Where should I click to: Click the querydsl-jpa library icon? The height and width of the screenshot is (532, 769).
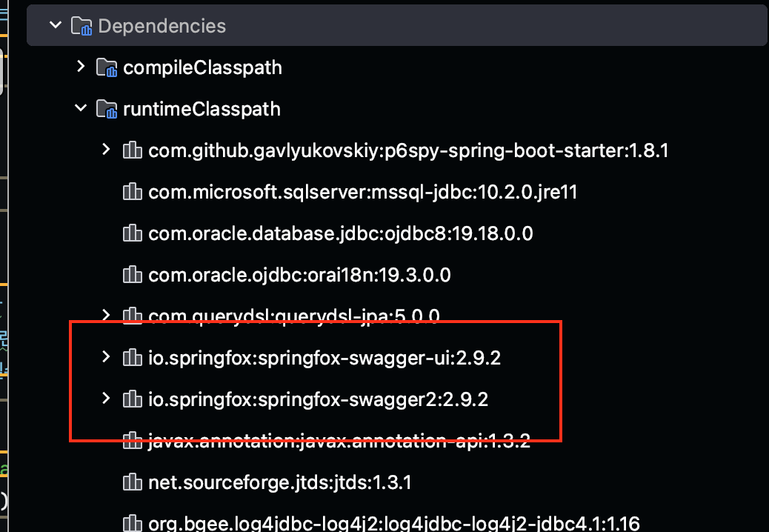[x=133, y=316]
